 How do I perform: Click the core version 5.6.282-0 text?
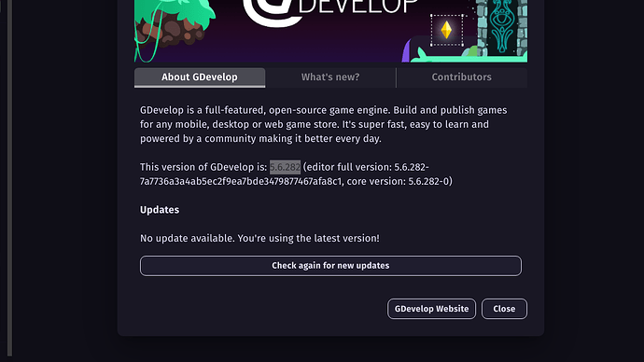click(x=399, y=181)
